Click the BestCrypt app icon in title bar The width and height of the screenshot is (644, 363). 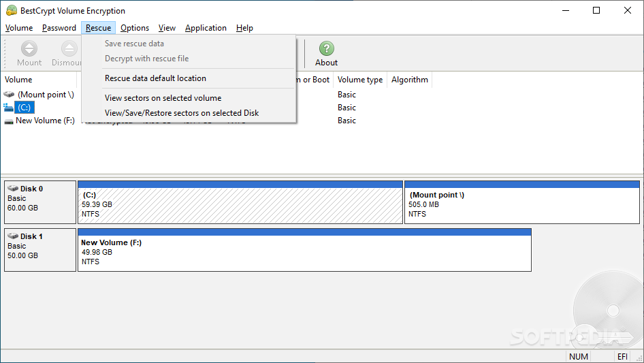(x=12, y=10)
